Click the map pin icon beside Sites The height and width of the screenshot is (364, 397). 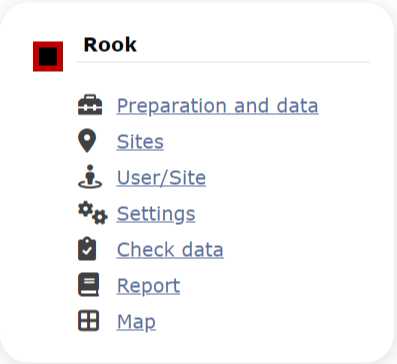[x=87, y=141]
